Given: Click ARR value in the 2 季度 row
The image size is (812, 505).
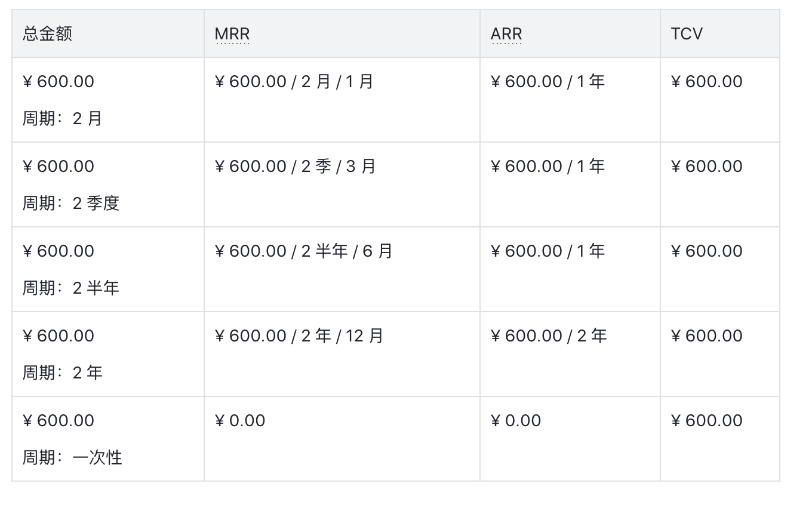Looking at the screenshot, I should pos(548,167).
